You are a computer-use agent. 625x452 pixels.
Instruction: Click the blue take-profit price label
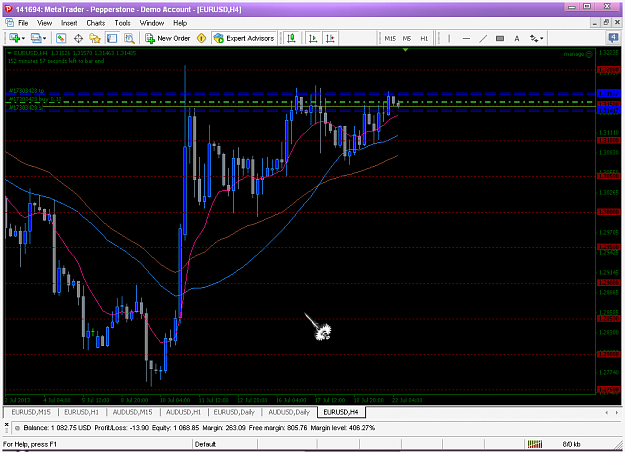point(608,93)
